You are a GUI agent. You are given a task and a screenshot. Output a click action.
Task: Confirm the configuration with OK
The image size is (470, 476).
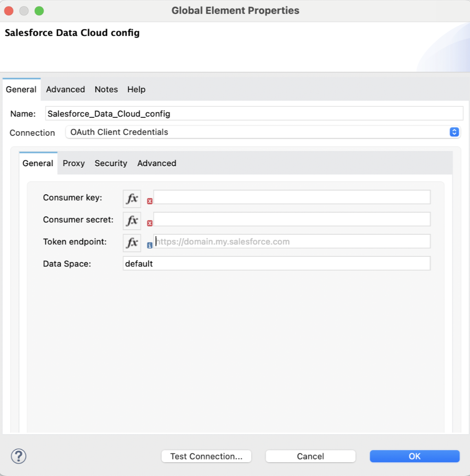point(414,456)
